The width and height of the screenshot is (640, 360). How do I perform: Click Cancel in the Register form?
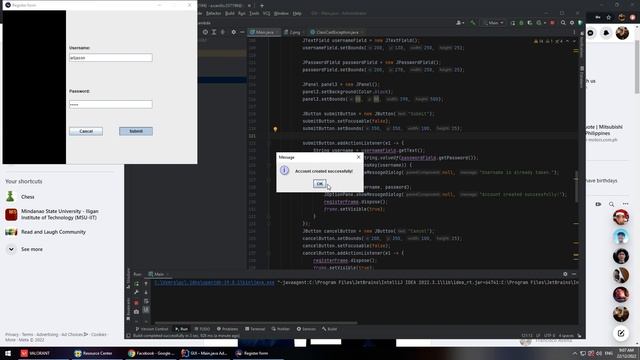(x=86, y=131)
